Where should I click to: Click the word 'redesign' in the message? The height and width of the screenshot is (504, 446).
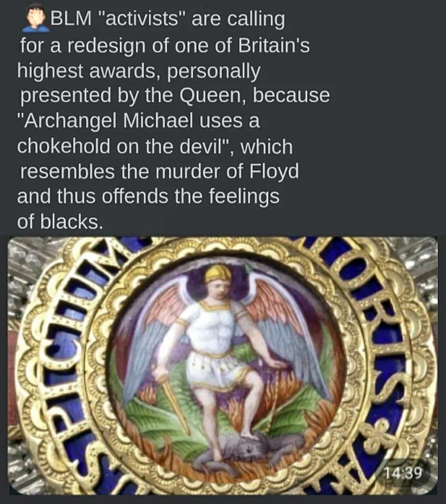pos(107,46)
